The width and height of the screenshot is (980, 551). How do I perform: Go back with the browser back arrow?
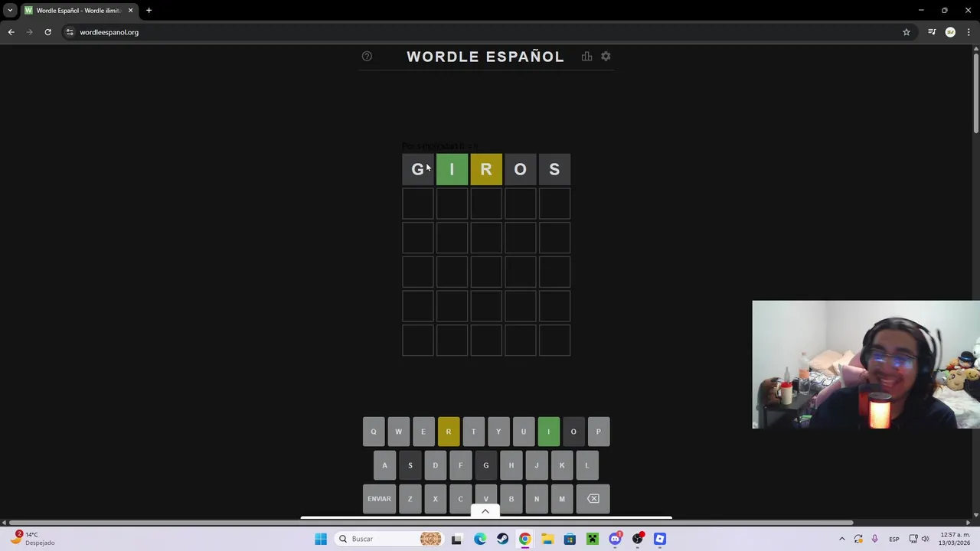tap(11, 32)
